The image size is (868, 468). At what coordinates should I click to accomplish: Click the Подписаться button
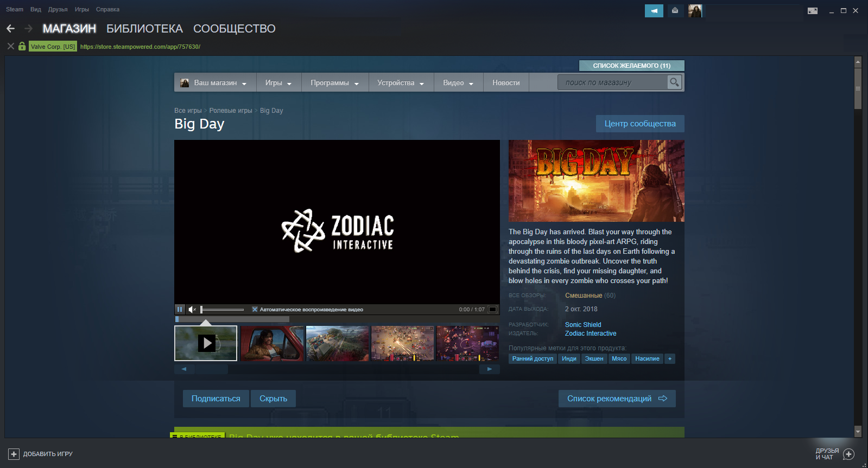[216, 399]
